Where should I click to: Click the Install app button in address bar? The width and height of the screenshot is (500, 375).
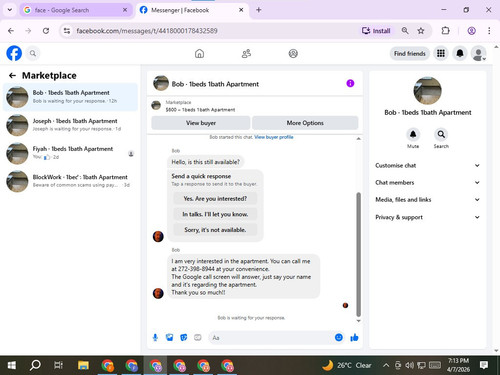tap(376, 31)
